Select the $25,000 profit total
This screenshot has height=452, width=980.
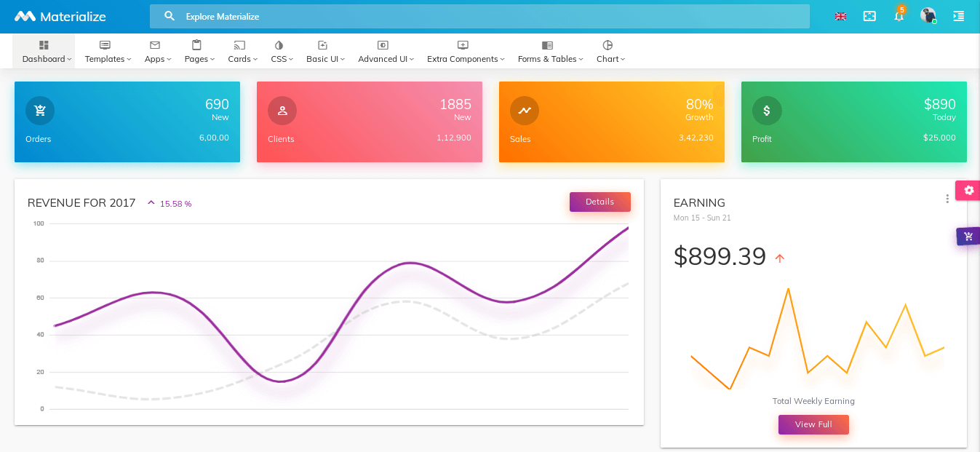[x=939, y=138]
